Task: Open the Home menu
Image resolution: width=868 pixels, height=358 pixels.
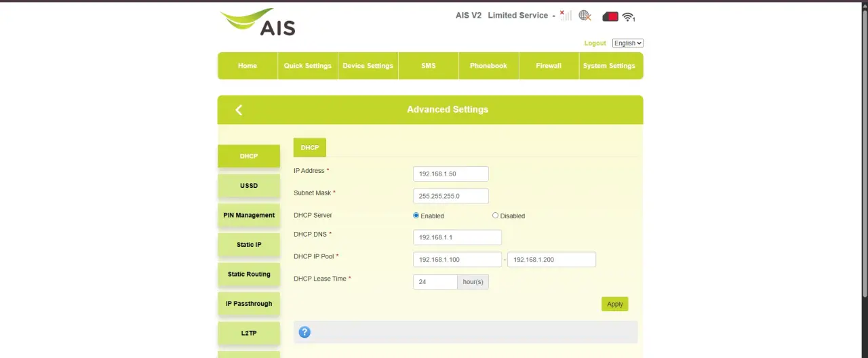Action: point(248,66)
